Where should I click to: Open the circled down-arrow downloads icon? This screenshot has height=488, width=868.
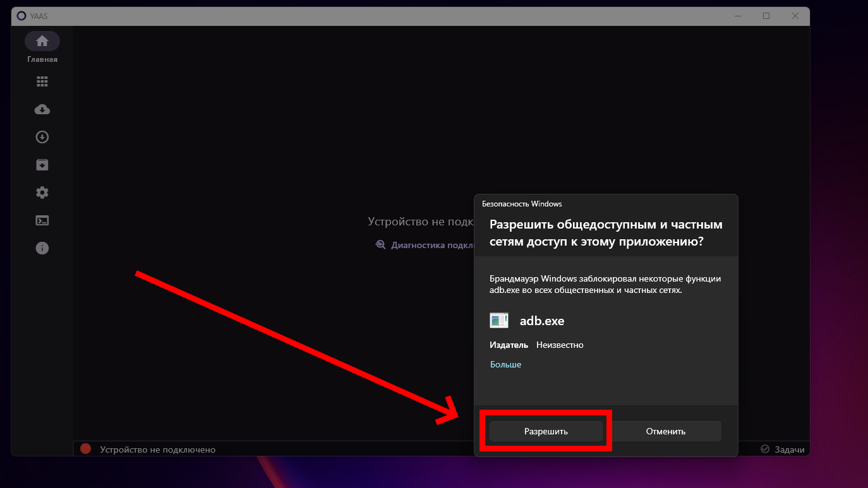[x=42, y=137]
